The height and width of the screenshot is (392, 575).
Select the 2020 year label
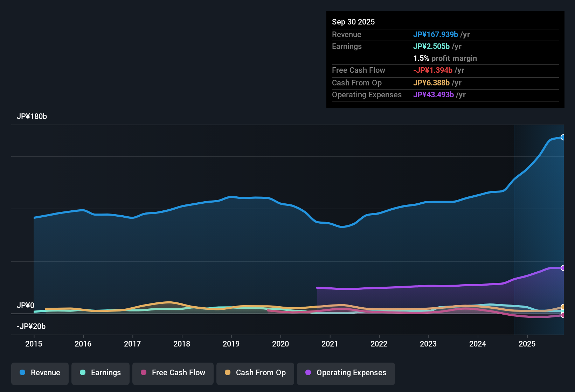[280, 344]
